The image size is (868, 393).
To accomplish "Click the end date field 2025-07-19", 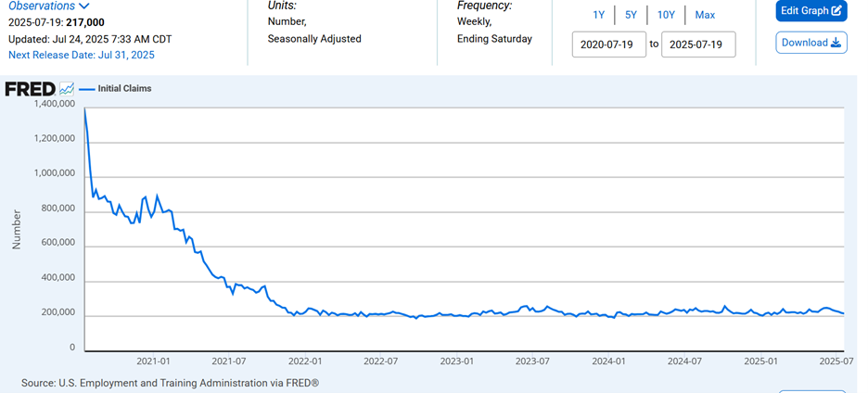I will tap(698, 44).
